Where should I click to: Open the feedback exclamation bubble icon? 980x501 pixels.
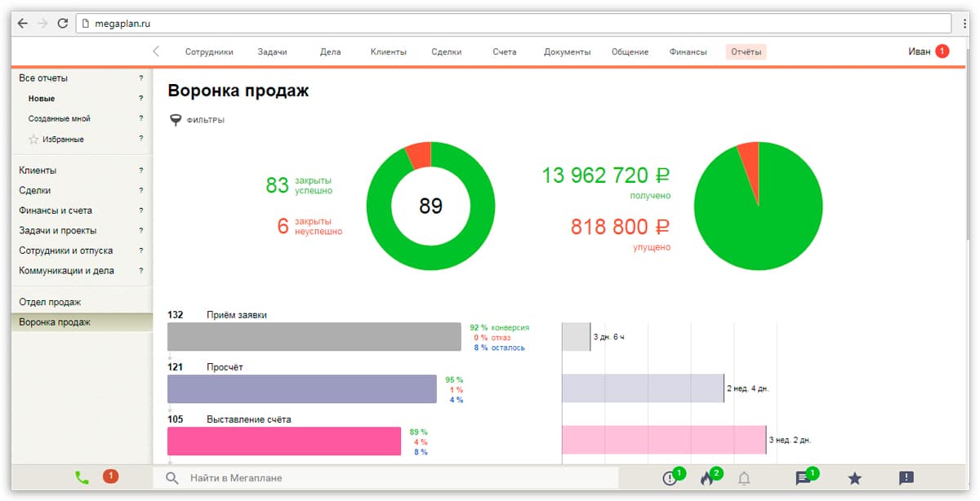click(906, 479)
